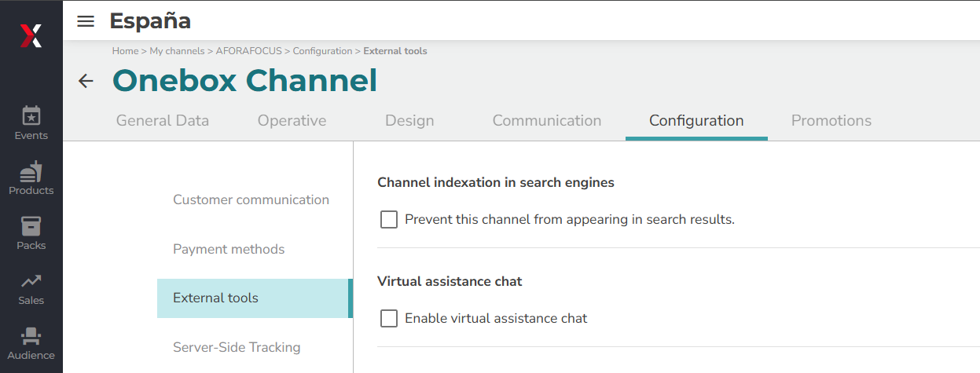Select External tools side menu item
This screenshot has height=373, width=980.
coord(255,298)
